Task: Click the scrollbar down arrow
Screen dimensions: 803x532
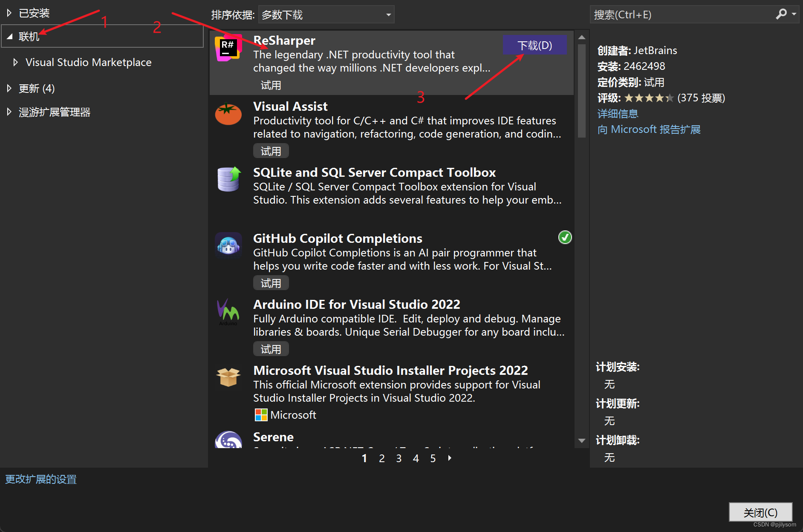Action: coord(582,441)
